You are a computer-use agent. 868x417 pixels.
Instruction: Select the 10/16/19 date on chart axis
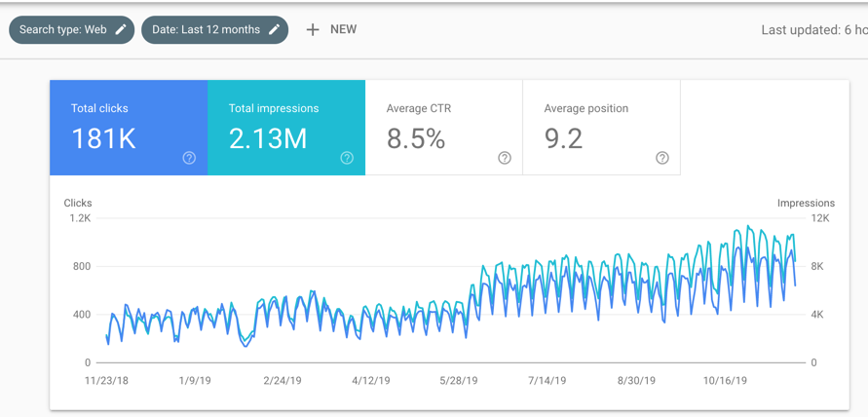[x=725, y=380]
